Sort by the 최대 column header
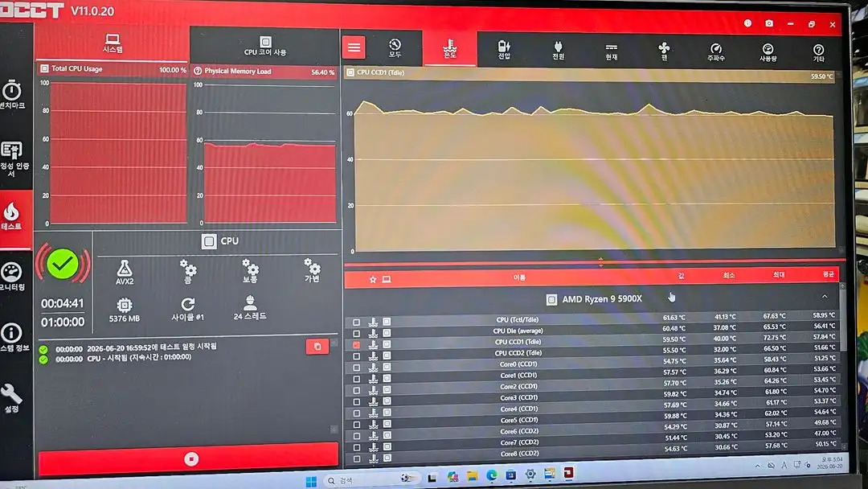The height and width of the screenshot is (489, 868). [x=778, y=275]
